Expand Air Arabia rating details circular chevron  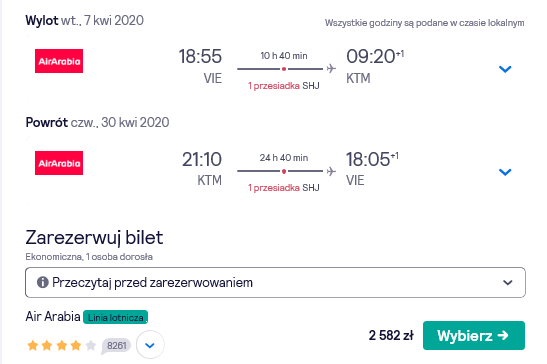tap(150, 345)
